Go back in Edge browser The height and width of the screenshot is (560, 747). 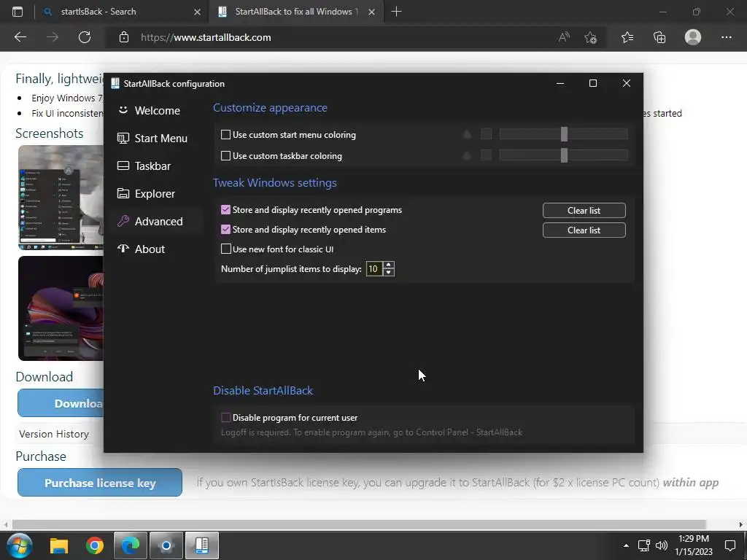point(20,37)
